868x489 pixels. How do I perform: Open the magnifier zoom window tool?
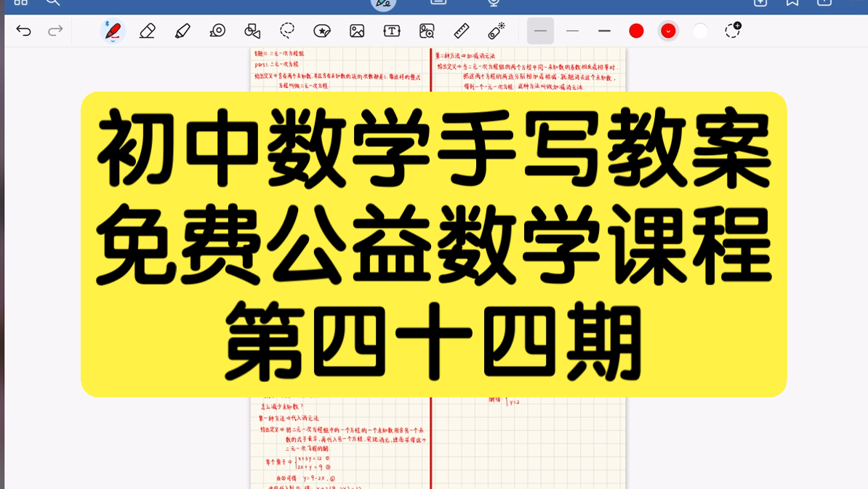[427, 31]
